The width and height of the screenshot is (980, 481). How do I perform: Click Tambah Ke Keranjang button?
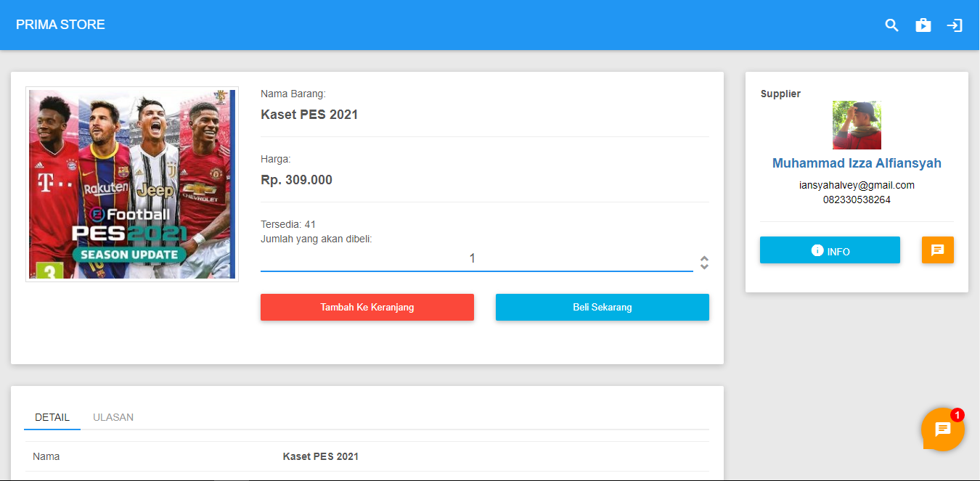click(x=367, y=307)
